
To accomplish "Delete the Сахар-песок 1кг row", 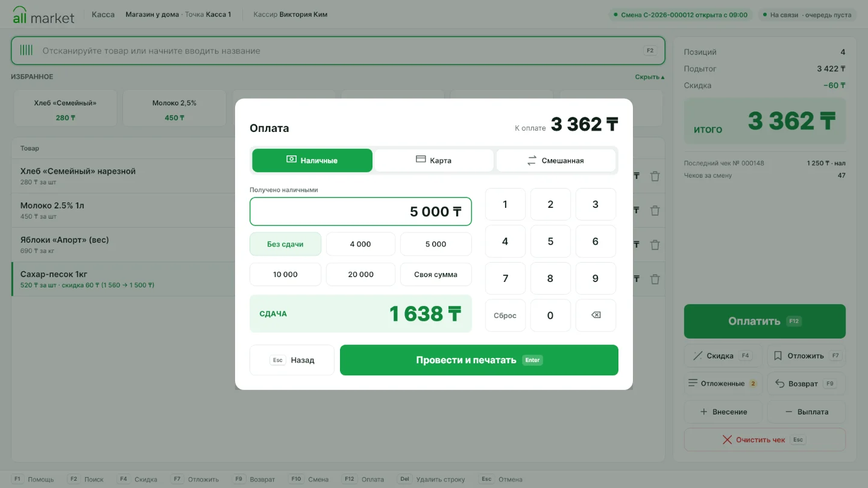I will (x=655, y=279).
